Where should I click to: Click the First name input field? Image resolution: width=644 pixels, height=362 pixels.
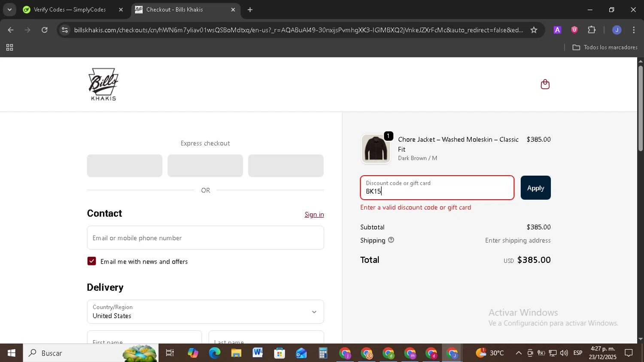[x=144, y=338]
